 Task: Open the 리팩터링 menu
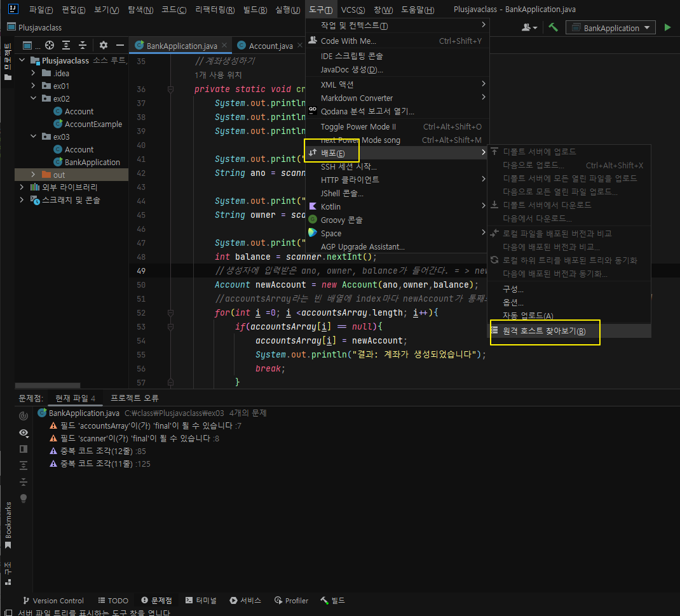[x=215, y=10]
